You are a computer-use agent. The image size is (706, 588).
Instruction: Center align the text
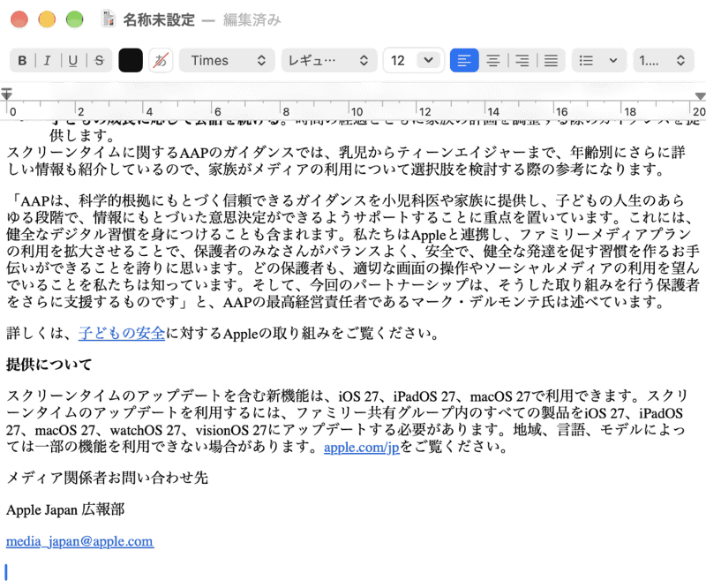point(493,60)
